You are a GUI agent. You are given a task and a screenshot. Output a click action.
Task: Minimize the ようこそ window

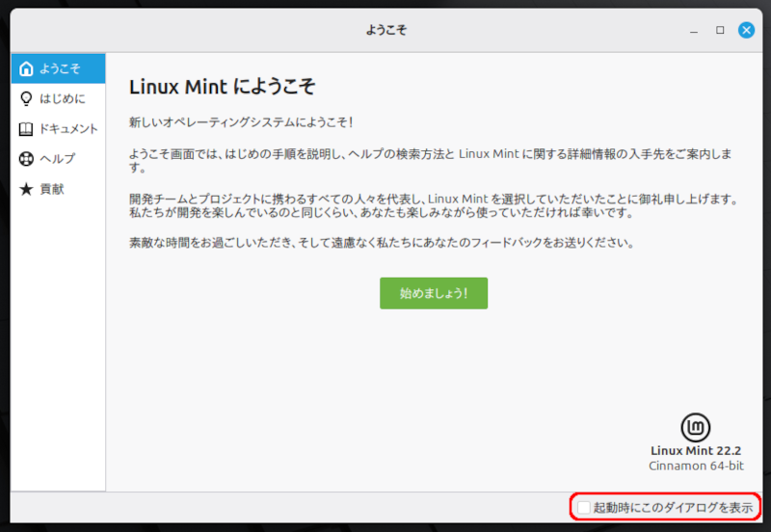coord(694,31)
